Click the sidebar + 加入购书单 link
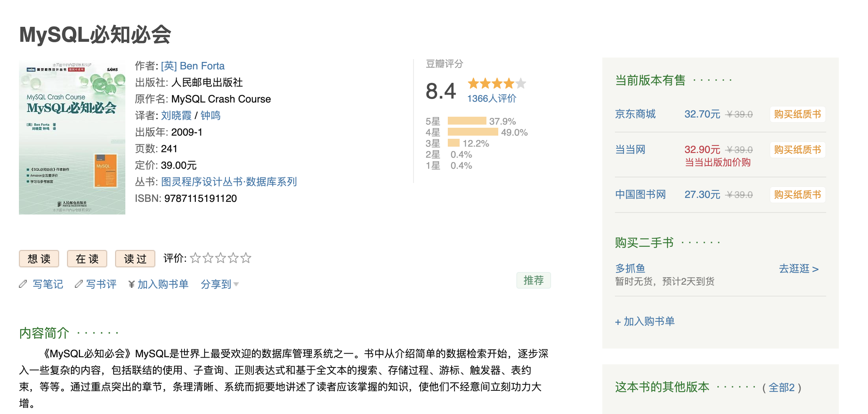 pyautogui.click(x=645, y=321)
